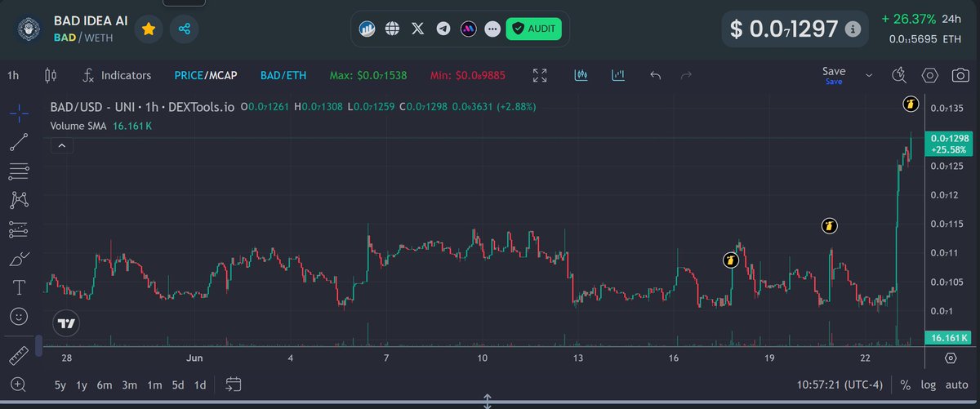Open the X (Twitter) social link
Viewport: 980px width, 409px height.
[x=418, y=29]
